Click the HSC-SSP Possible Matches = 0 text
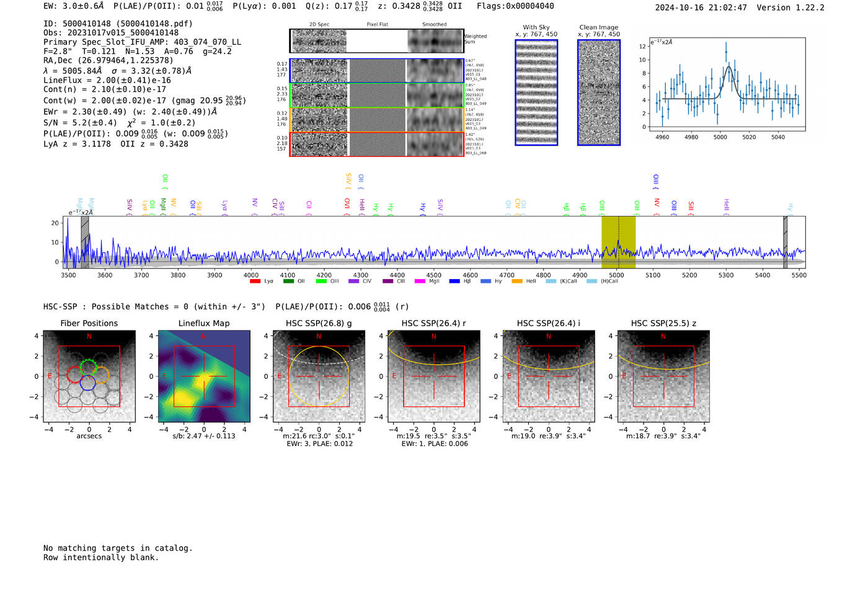The height and width of the screenshot is (591, 868). click(154, 307)
